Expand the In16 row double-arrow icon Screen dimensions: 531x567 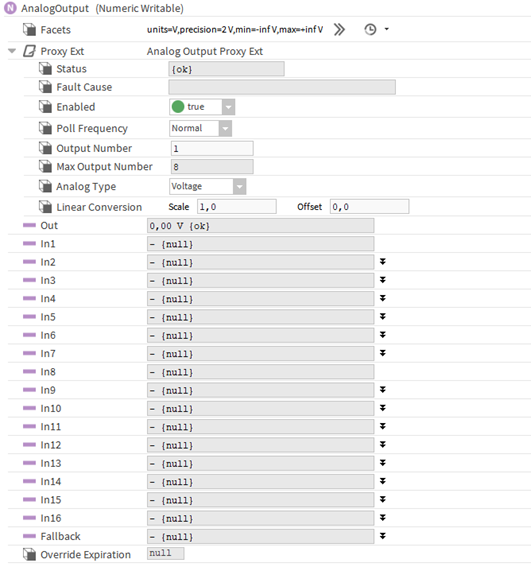[383, 518]
